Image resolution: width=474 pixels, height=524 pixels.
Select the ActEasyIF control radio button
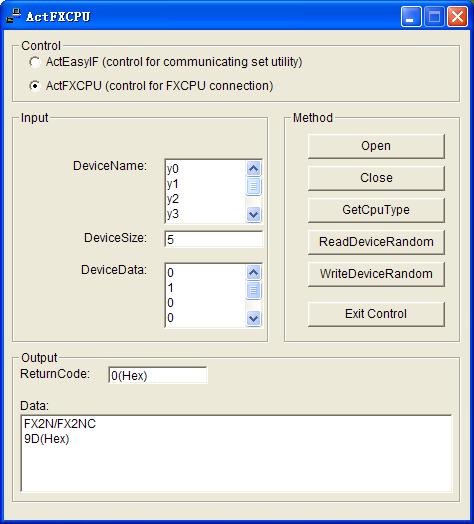(34, 62)
